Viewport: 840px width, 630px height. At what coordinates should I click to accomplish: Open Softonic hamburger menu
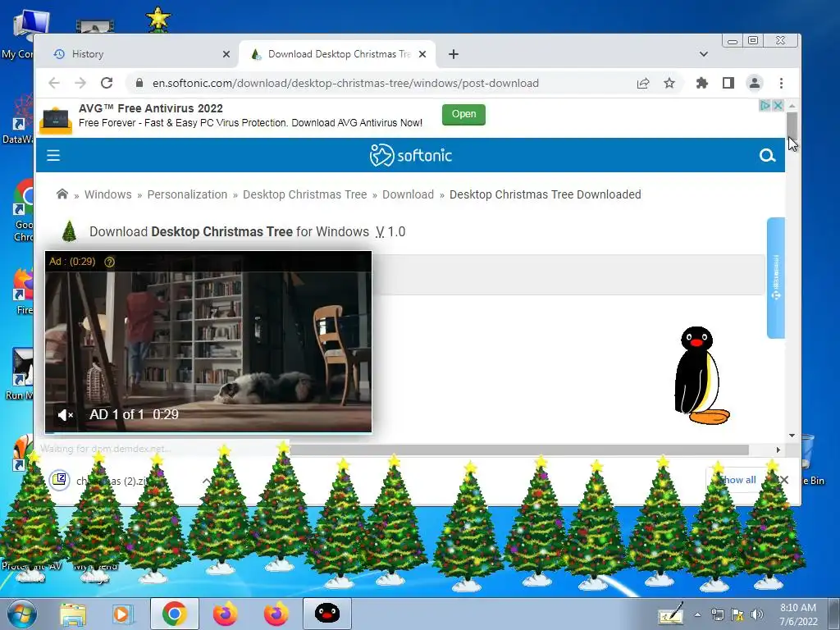pos(53,155)
